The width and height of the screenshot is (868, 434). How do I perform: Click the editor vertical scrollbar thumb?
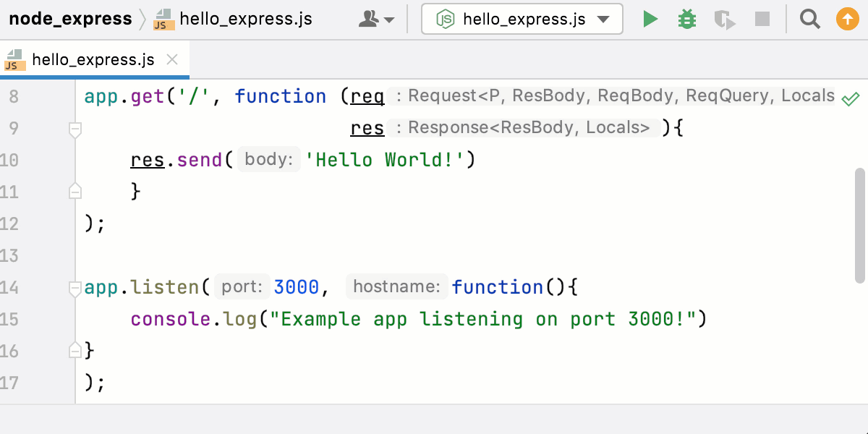click(859, 224)
